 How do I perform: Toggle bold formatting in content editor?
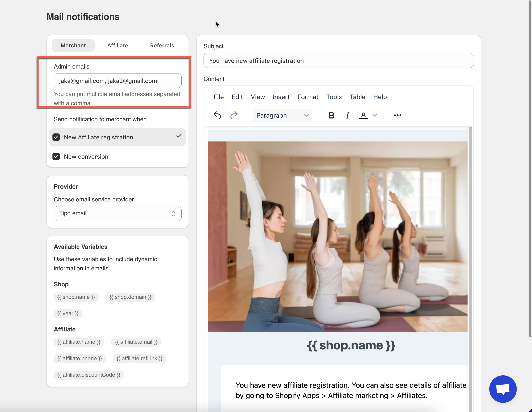click(331, 115)
